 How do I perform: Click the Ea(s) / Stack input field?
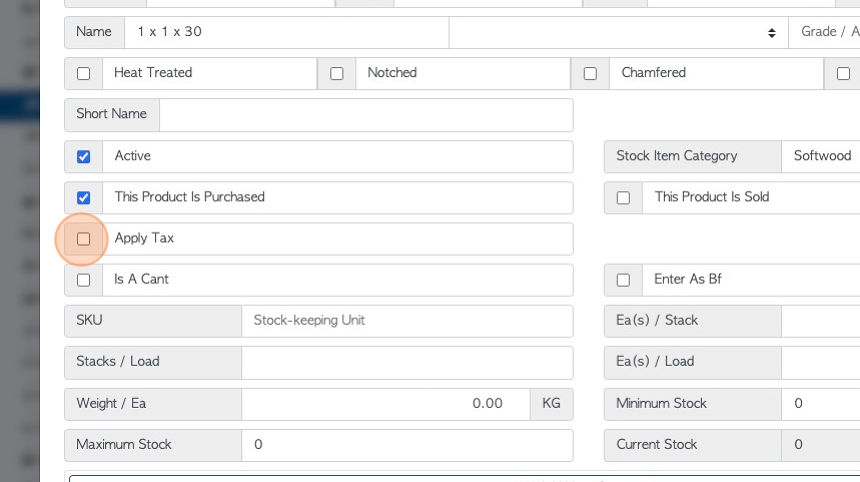[x=821, y=321]
